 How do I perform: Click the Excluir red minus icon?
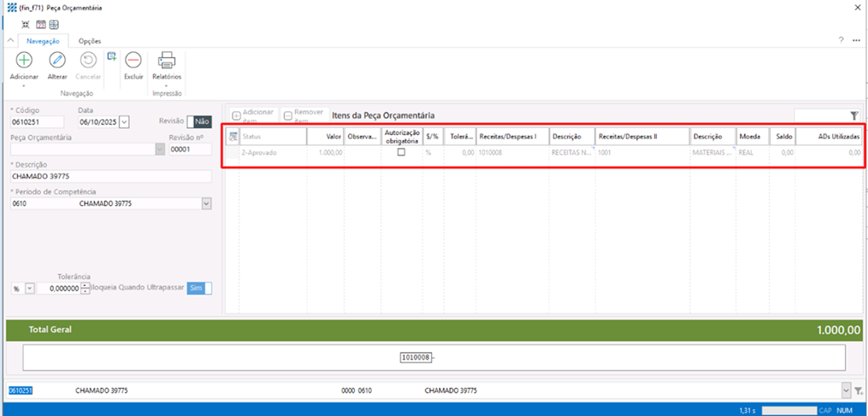pyautogui.click(x=133, y=61)
